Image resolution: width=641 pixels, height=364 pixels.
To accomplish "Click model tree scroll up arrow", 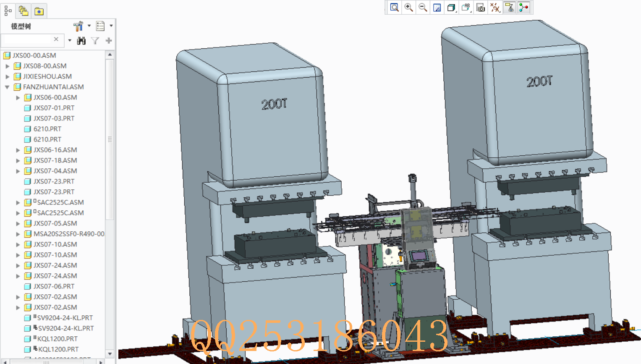I will [x=110, y=55].
